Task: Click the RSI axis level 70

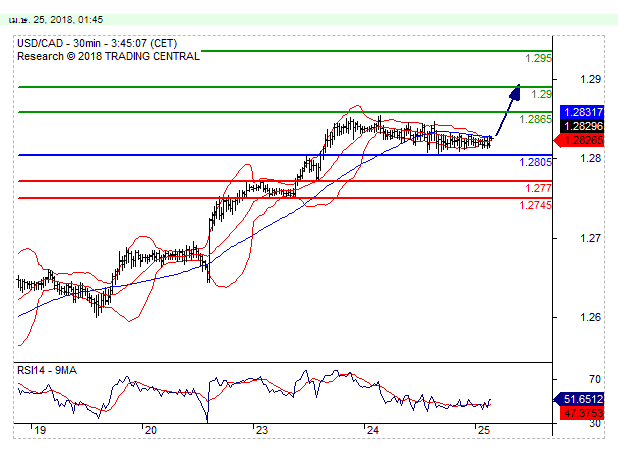Action: click(x=595, y=379)
